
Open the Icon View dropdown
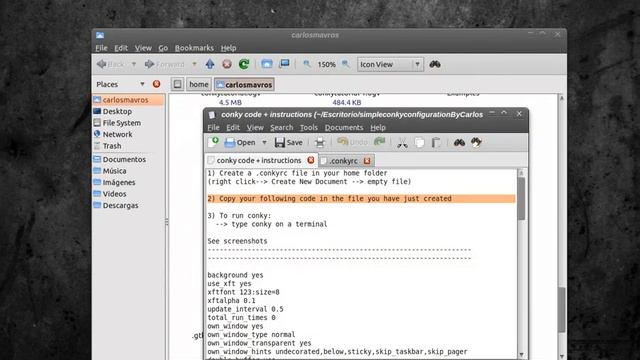[x=390, y=64]
